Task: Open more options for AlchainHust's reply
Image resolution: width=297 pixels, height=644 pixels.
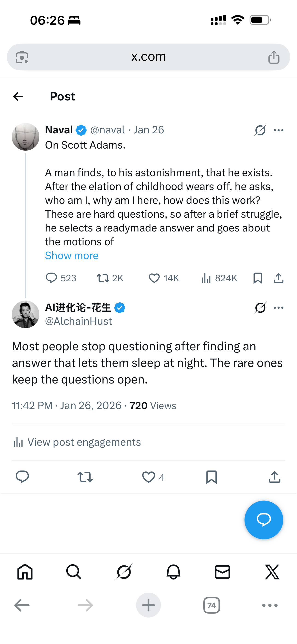Action: click(279, 308)
